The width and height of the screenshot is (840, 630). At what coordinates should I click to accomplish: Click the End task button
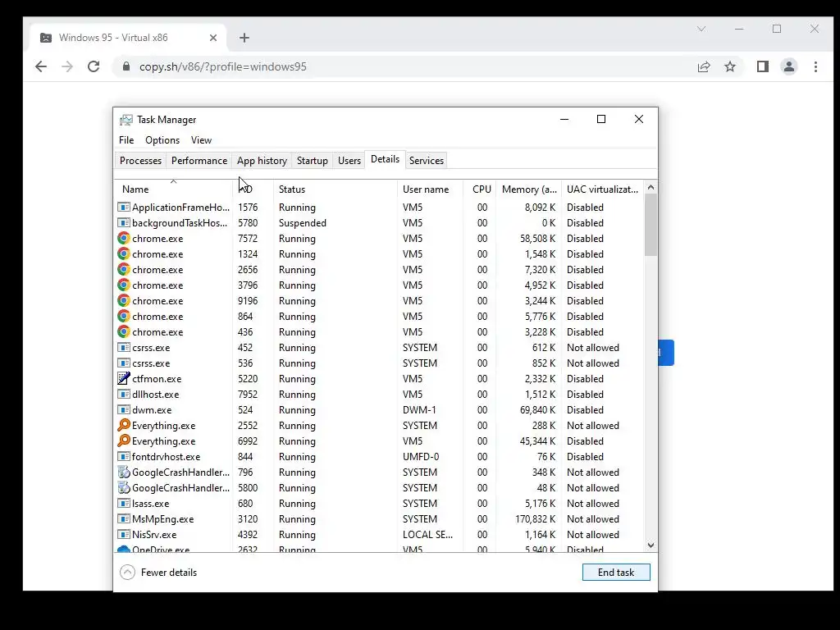tap(616, 572)
